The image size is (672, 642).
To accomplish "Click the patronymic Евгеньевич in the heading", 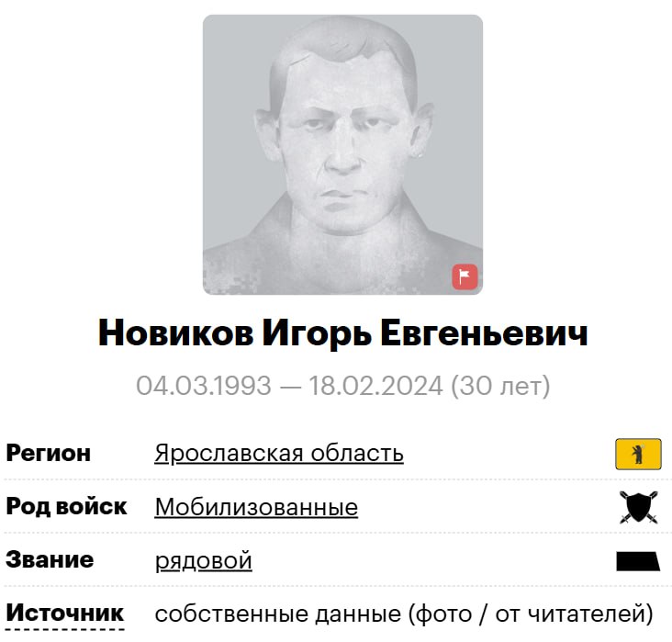I will pos(484,333).
